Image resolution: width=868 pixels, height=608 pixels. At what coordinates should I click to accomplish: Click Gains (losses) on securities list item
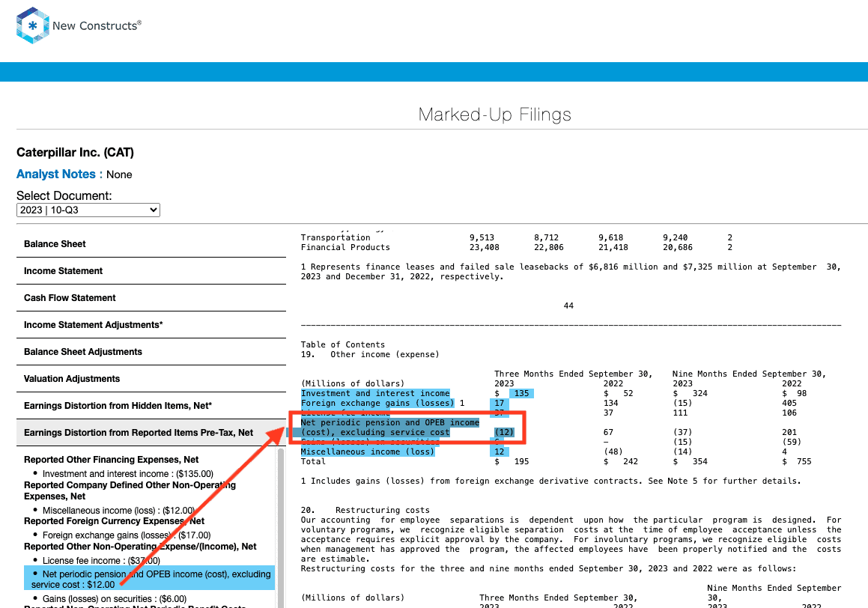pos(115,599)
